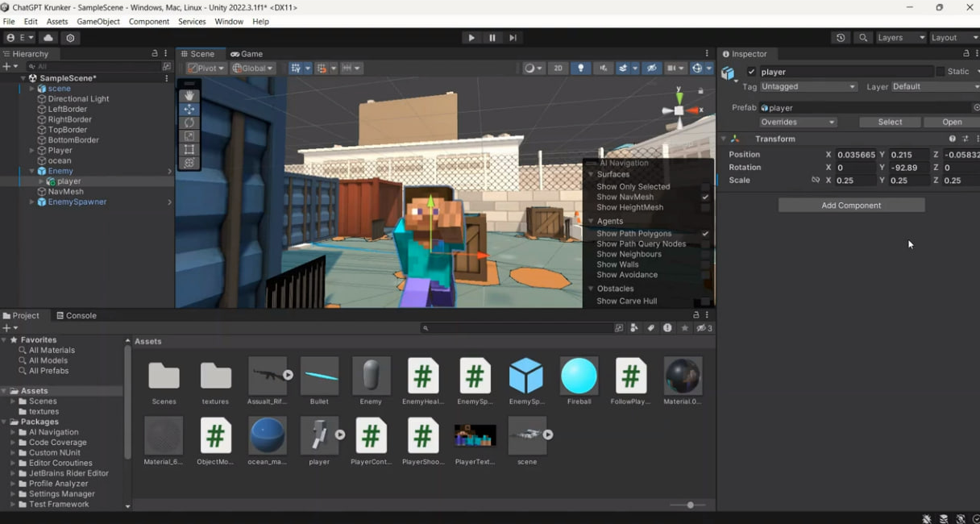
Task: Select the Rect tool in Scene toolbar
Action: (x=189, y=149)
